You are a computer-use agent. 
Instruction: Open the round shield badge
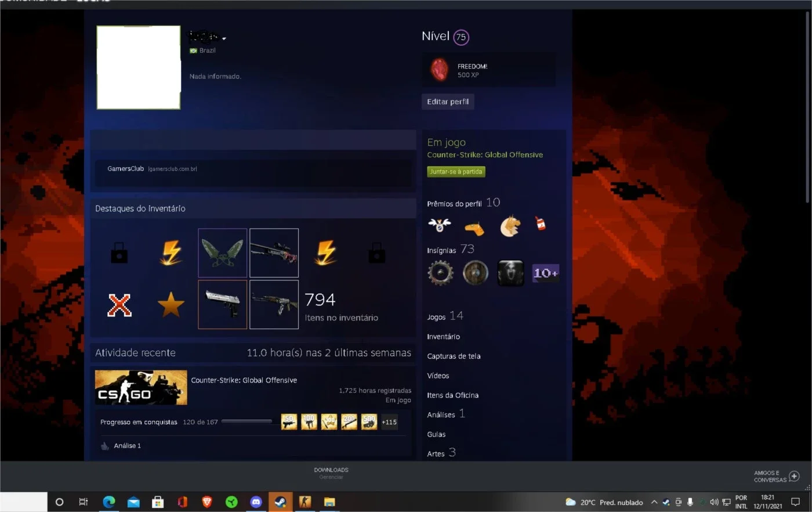coord(476,273)
